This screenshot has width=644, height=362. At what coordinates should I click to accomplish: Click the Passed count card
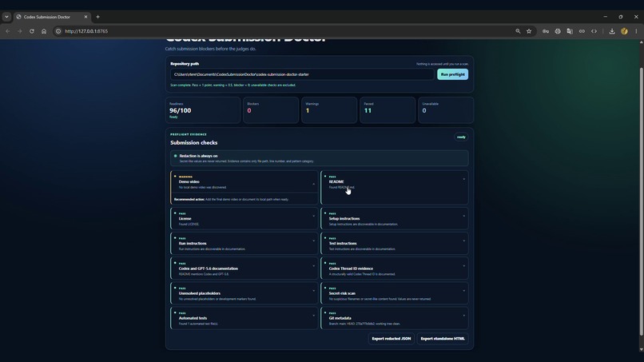[x=388, y=110]
